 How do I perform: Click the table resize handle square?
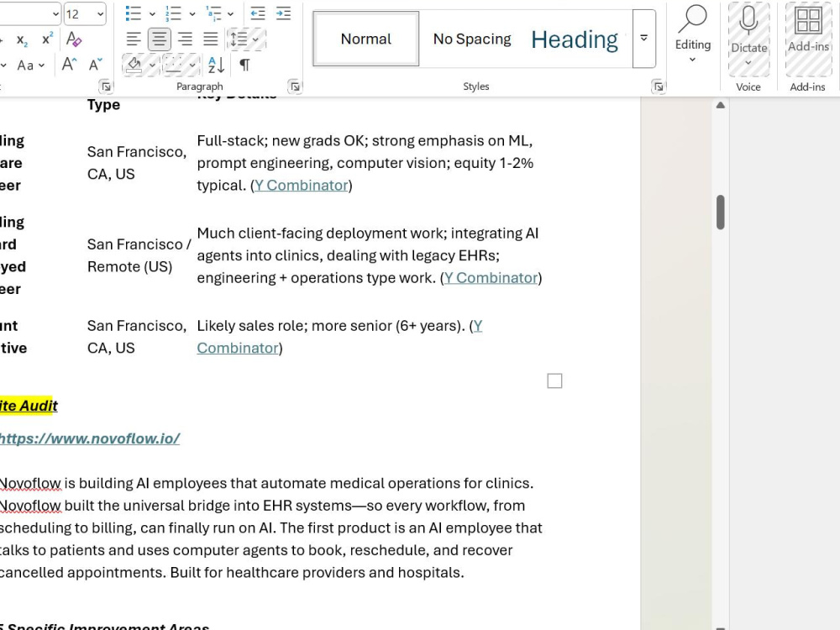click(x=554, y=381)
